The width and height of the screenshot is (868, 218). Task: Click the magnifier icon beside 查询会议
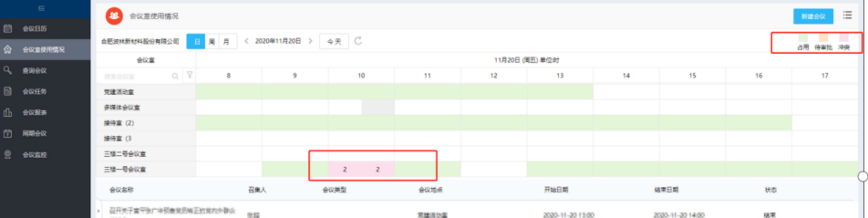point(8,70)
